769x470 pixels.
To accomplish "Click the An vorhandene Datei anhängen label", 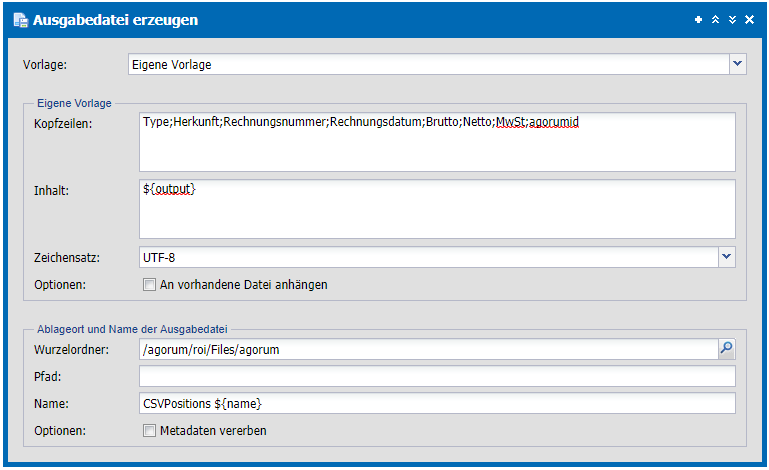I will click(244, 285).
